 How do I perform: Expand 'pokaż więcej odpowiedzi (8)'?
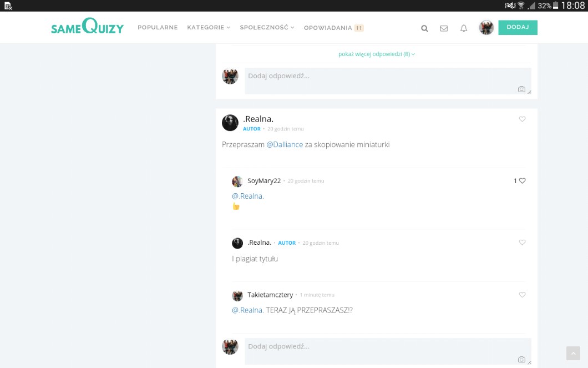coord(376,54)
